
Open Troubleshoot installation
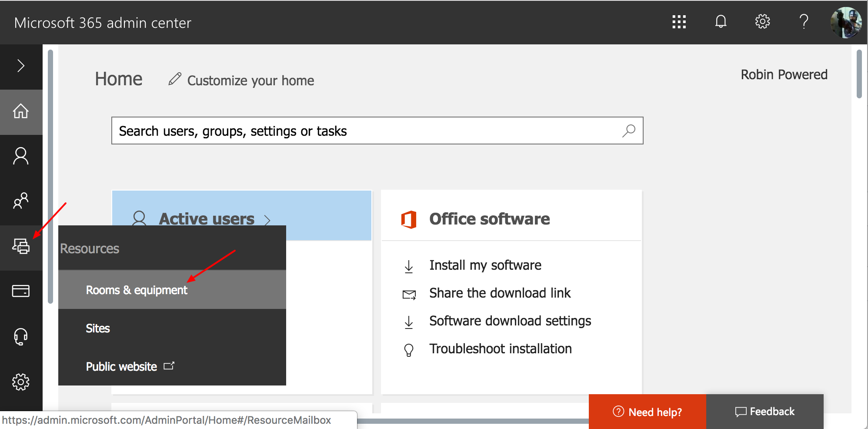[x=501, y=349]
